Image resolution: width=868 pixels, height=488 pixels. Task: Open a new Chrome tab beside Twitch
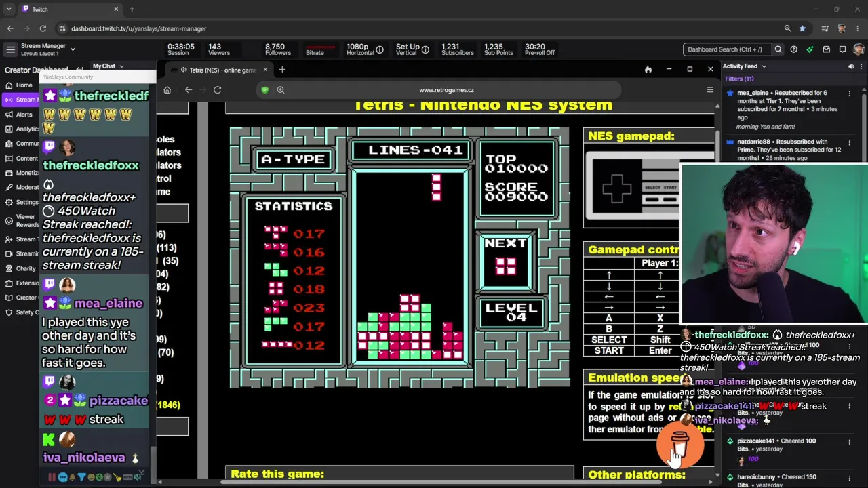[132, 9]
